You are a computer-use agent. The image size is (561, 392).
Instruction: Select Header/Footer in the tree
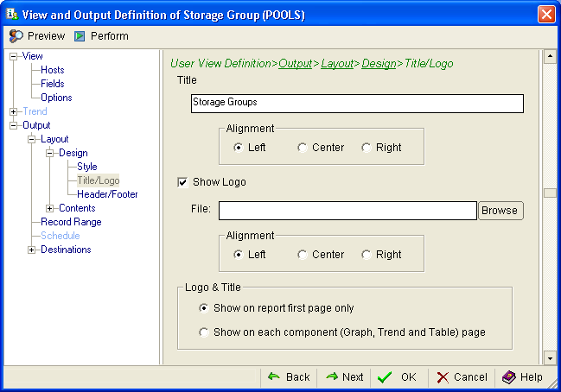[x=107, y=194]
